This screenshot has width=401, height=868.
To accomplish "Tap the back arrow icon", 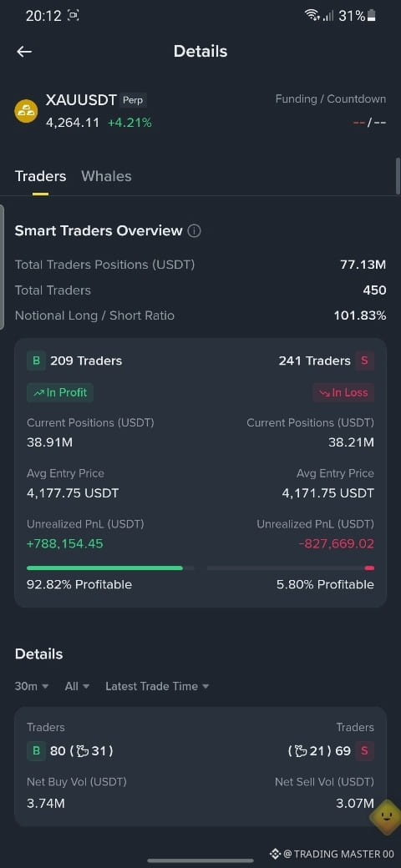I will click(x=24, y=52).
